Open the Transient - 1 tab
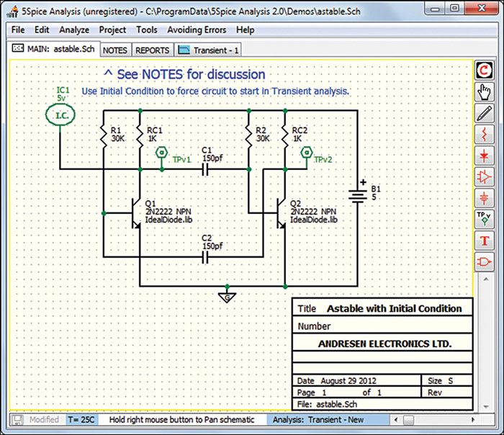The width and height of the screenshot is (504, 435). coord(209,50)
